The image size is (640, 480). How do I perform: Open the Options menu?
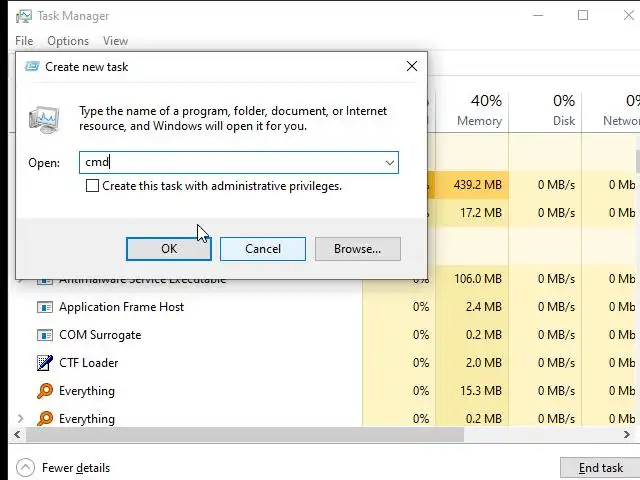point(68,41)
